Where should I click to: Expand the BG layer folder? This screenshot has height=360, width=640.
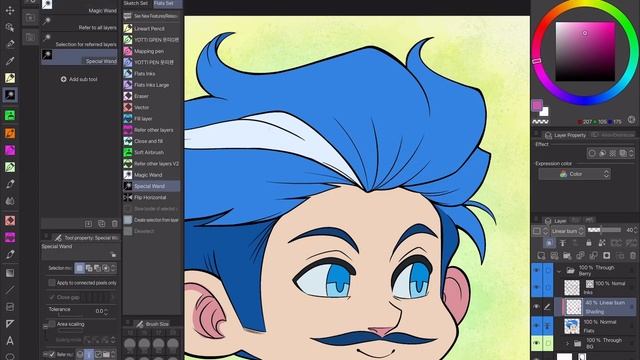click(567, 344)
